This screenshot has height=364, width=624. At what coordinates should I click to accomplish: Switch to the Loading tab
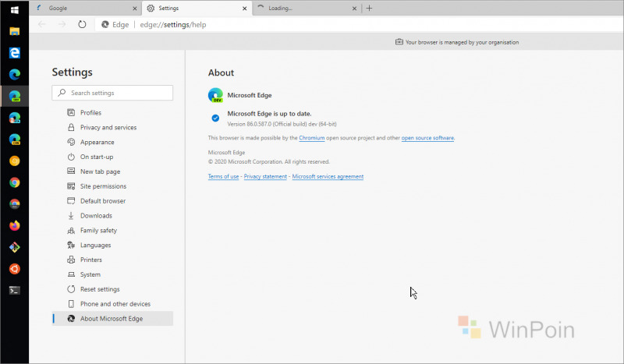(307, 8)
